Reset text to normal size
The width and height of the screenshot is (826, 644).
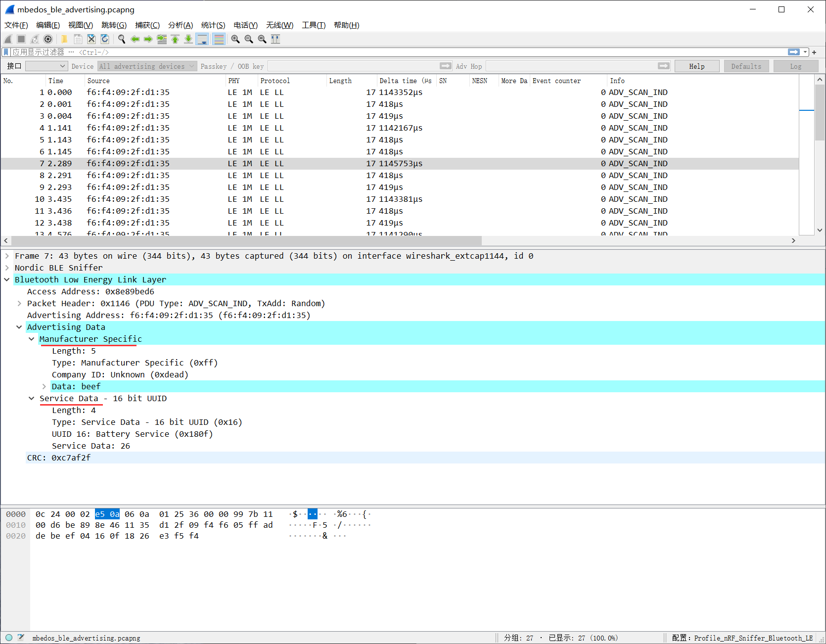point(262,39)
